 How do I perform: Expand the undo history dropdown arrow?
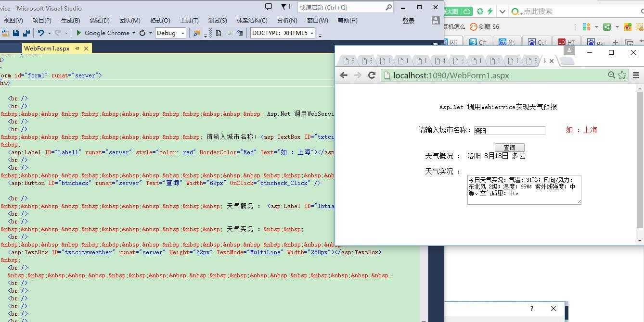coord(49,34)
